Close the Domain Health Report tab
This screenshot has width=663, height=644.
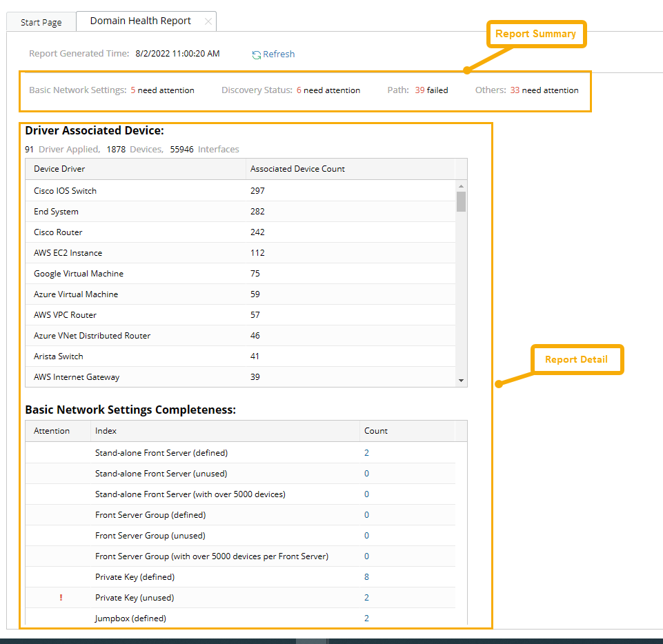pos(208,21)
